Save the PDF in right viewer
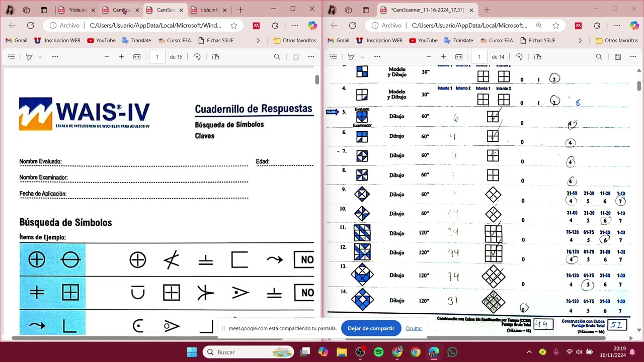Viewport: 644px width, 362px height. (x=618, y=57)
